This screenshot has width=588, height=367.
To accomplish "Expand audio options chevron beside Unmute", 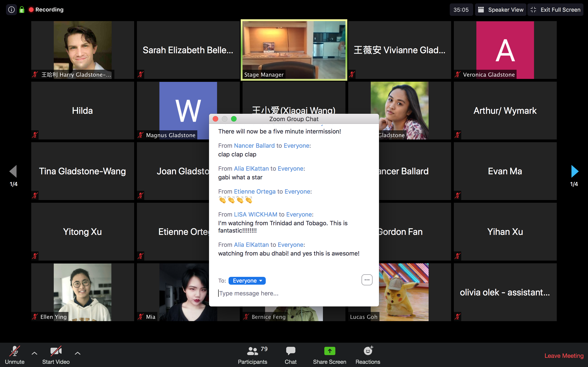I will point(34,353).
